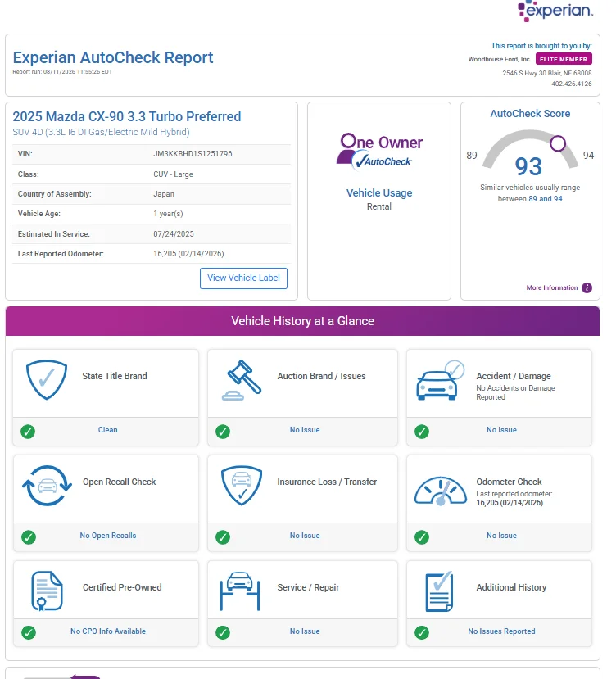
Task: Click the Vehicle History at a Glance banner
Action: pyautogui.click(x=302, y=321)
